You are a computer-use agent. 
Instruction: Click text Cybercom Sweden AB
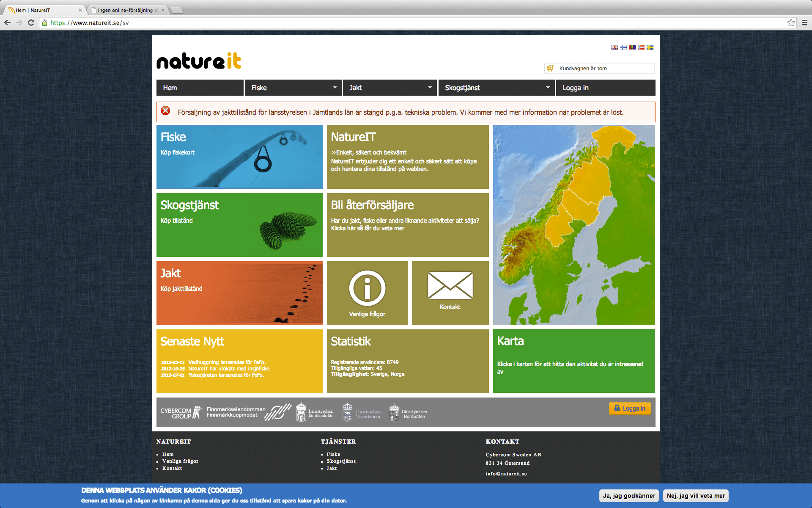[513, 455]
